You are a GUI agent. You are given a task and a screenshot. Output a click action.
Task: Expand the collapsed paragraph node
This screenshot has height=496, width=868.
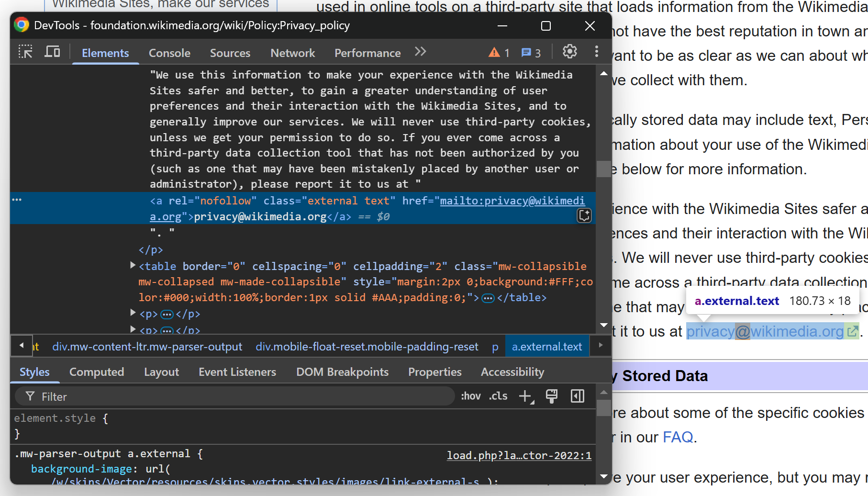click(133, 314)
